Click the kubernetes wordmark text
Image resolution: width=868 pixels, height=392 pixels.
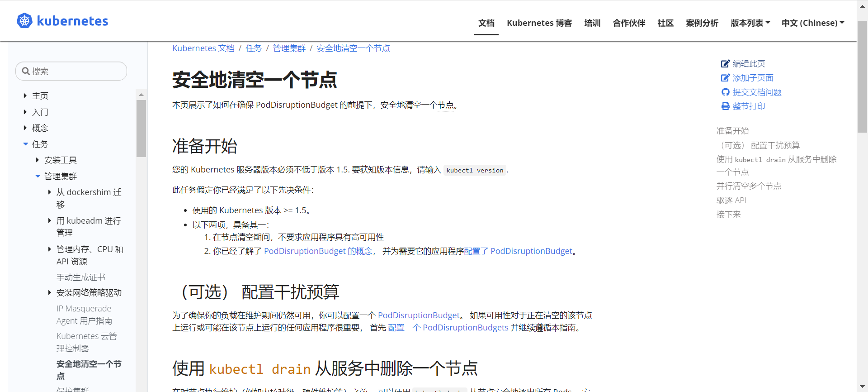pos(72,21)
